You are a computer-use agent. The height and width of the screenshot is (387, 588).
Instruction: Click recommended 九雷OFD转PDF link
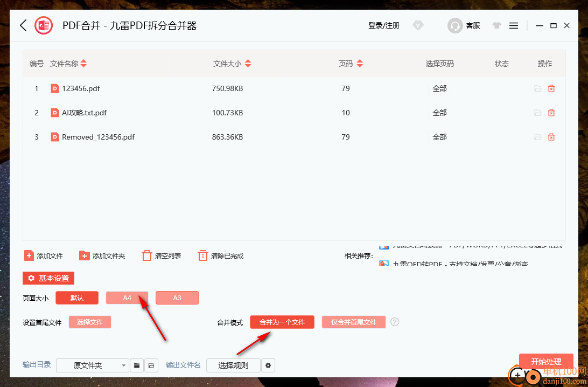(x=460, y=264)
